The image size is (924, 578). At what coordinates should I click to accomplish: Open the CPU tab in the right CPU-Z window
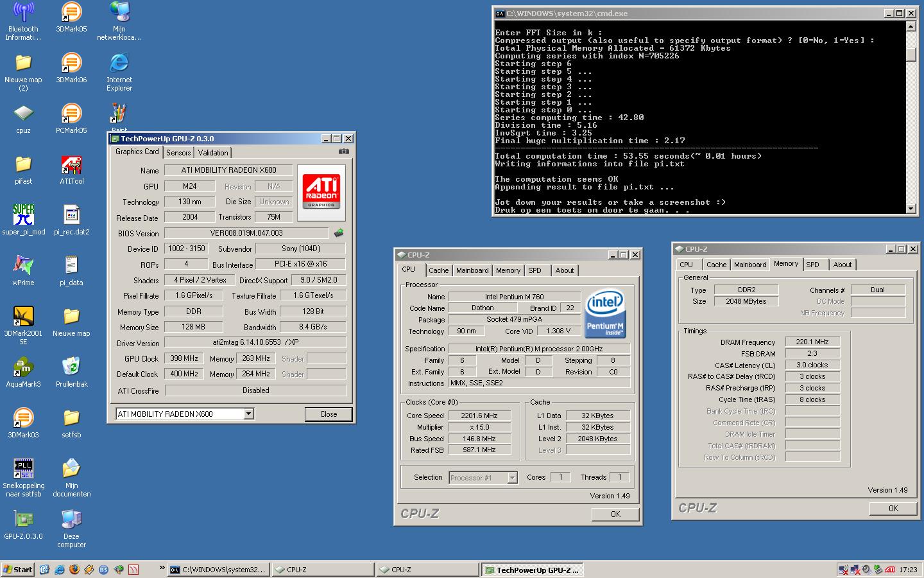(686, 265)
